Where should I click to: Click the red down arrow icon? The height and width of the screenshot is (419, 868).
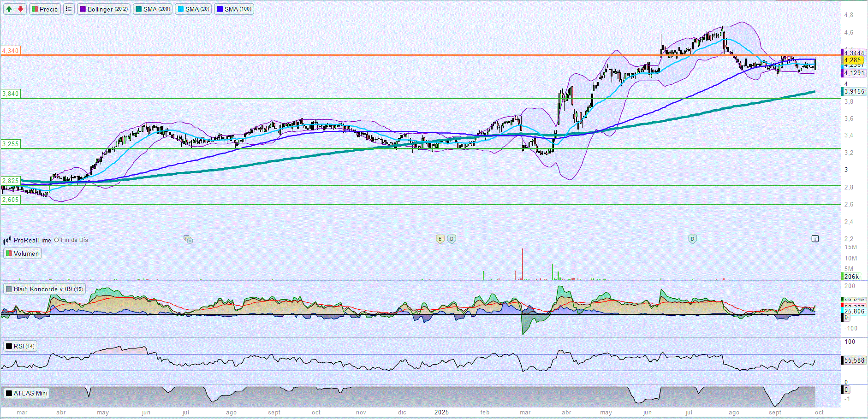[20, 9]
